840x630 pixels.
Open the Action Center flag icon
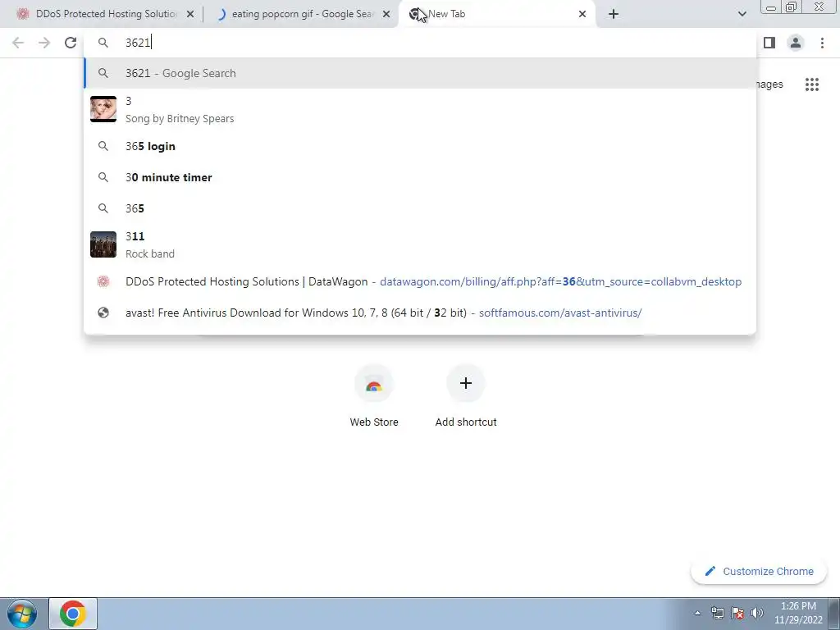click(x=737, y=613)
